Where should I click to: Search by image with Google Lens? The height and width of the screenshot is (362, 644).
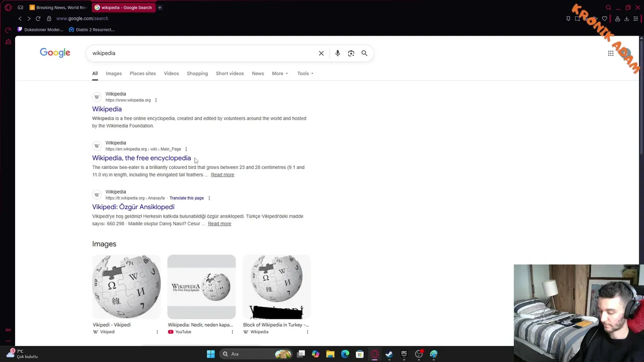coord(351,53)
